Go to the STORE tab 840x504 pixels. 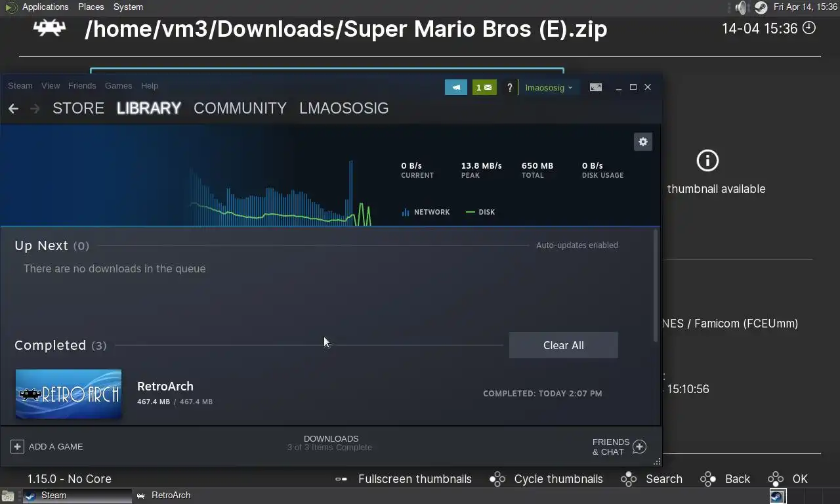click(x=78, y=108)
